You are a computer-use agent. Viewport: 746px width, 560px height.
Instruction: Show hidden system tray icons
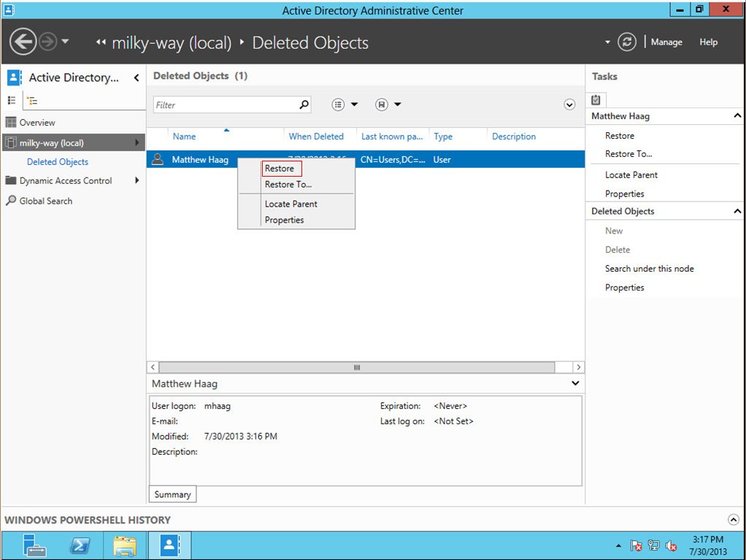click(x=618, y=545)
